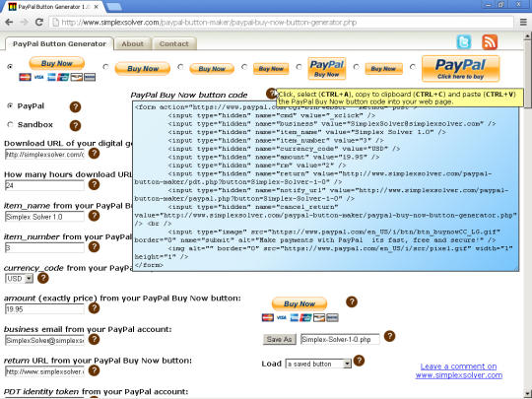
Task: Switch to PayPal Button Generator tab
Action: [x=59, y=43]
